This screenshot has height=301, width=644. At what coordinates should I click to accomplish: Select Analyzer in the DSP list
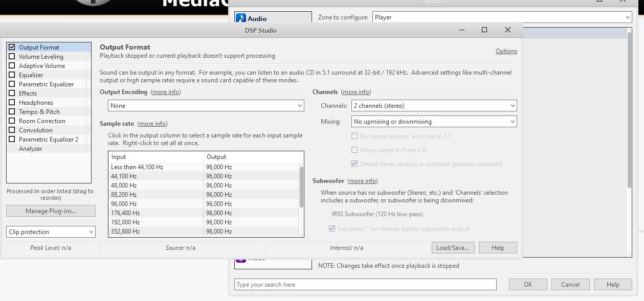point(30,148)
